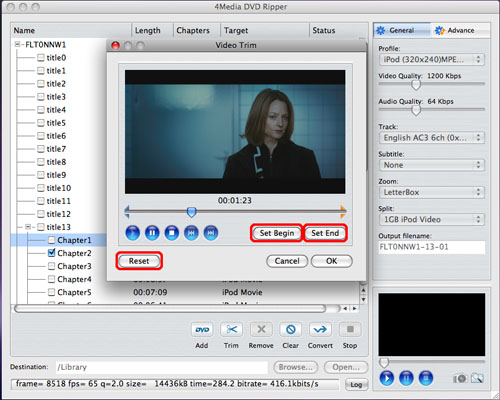Screen dimensions: 500x400
Task: Stop the bottom-right preview player
Action: tap(426, 378)
